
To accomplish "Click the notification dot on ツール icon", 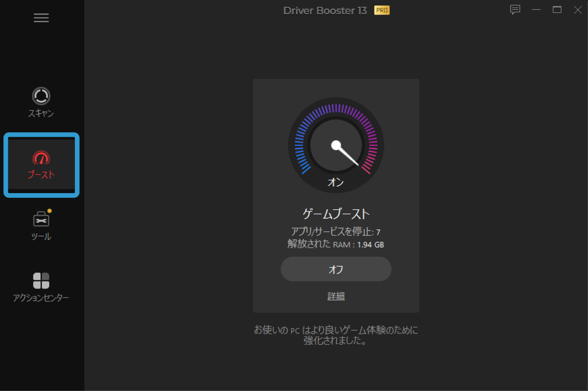I will [49, 211].
